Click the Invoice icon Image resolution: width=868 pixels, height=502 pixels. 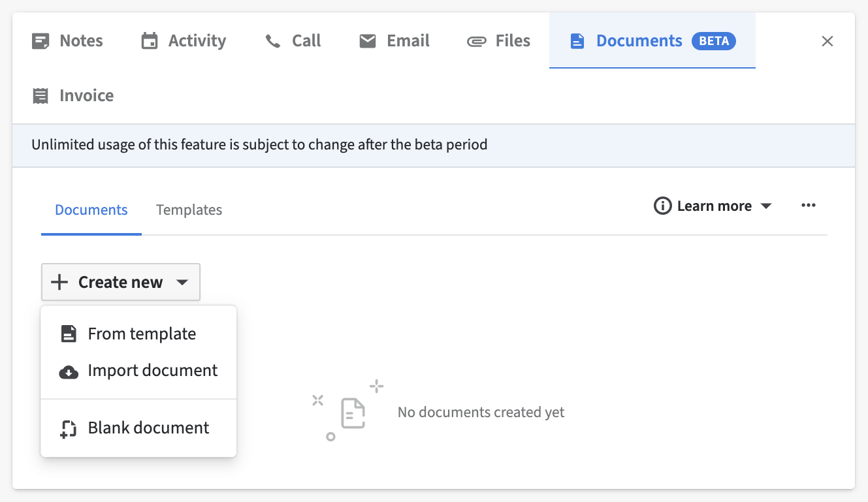point(39,95)
